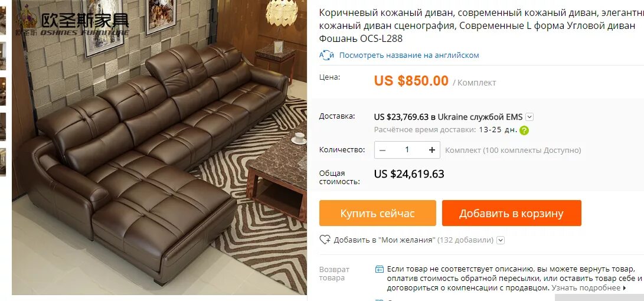Click the main brown sofa product image
This screenshot has height=301, width=644.
point(159,148)
